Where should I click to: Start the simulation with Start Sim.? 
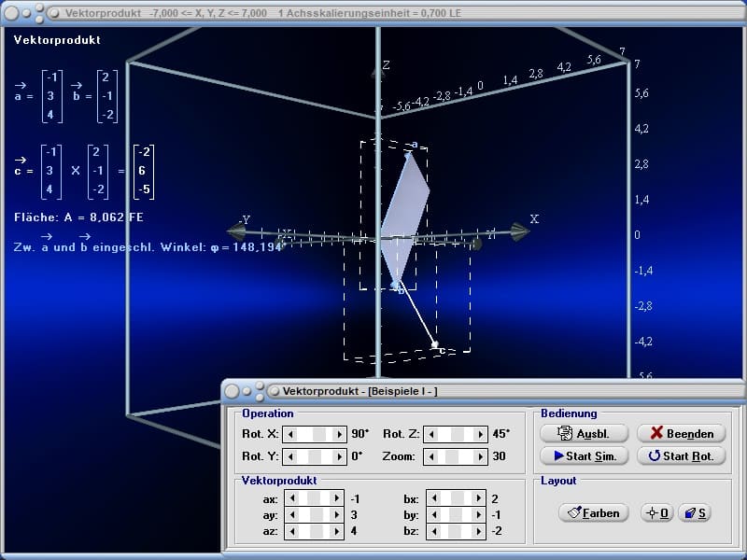(585, 455)
